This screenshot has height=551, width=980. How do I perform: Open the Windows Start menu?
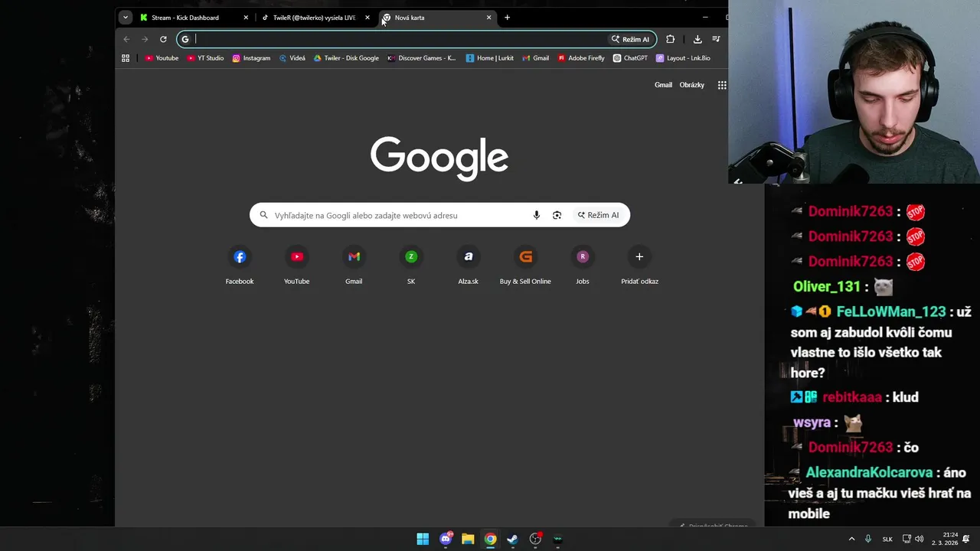(x=423, y=539)
